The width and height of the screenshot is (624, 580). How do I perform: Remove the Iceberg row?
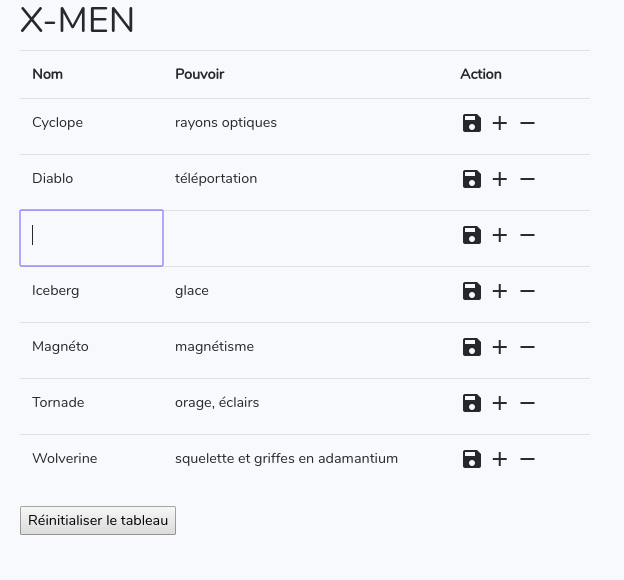coord(528,291)
